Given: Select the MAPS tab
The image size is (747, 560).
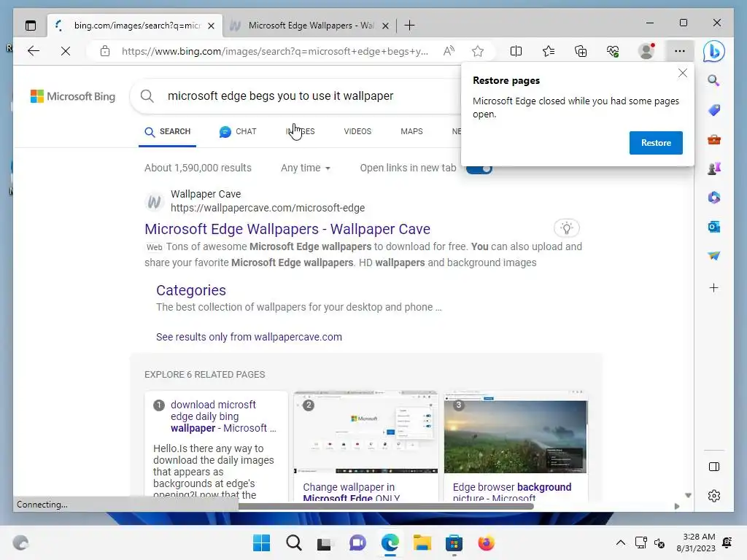Looking at the screenshot, I should pos(411,131).
